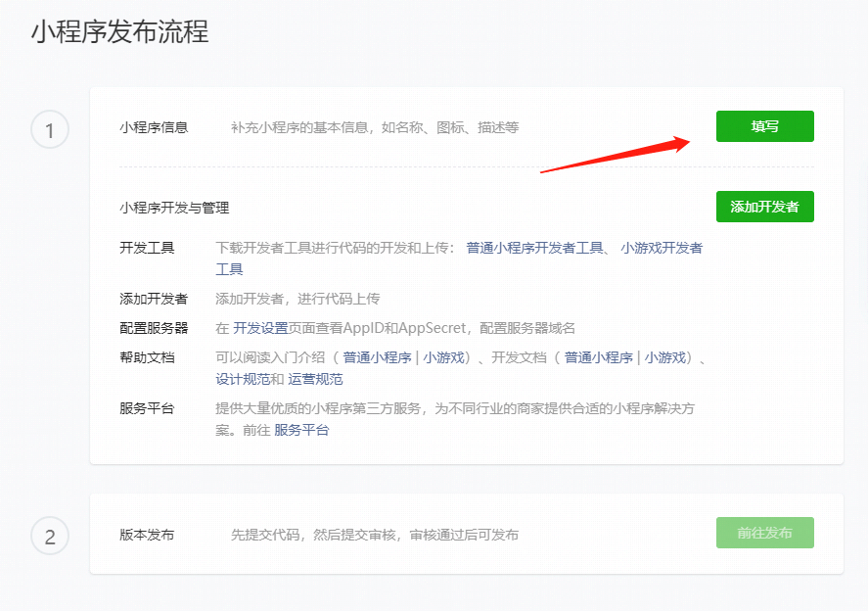Open the 开发文档 小游戏 link

[664, 357]
